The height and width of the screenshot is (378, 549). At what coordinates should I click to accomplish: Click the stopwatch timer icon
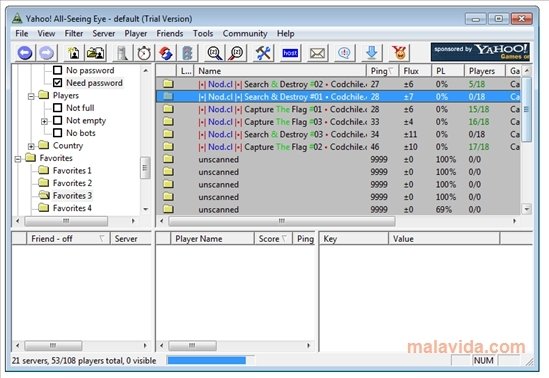(x=144, y=53)
